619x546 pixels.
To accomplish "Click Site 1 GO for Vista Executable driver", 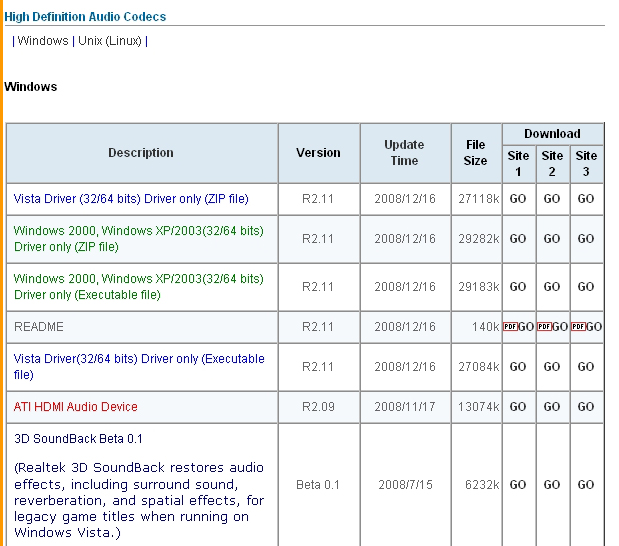I will click(x=518, y=367).
